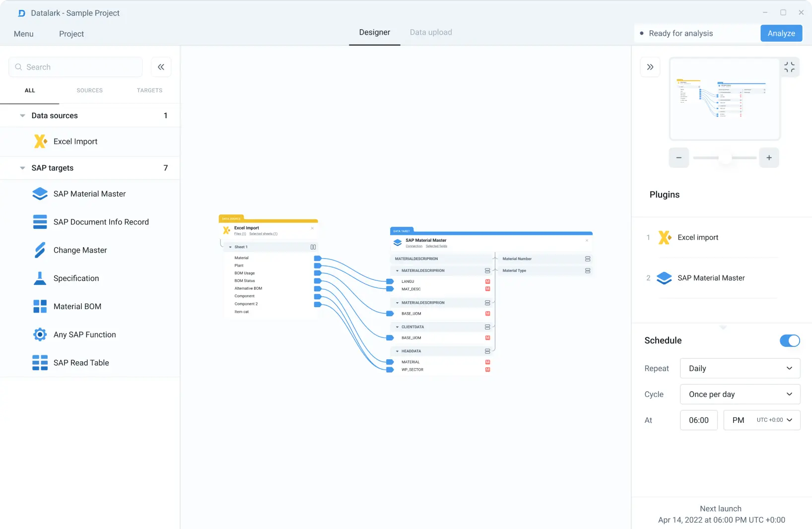Collapse the HEADDATA section
The width and height of the screenshot is (812, 529).
coord(397,351)
